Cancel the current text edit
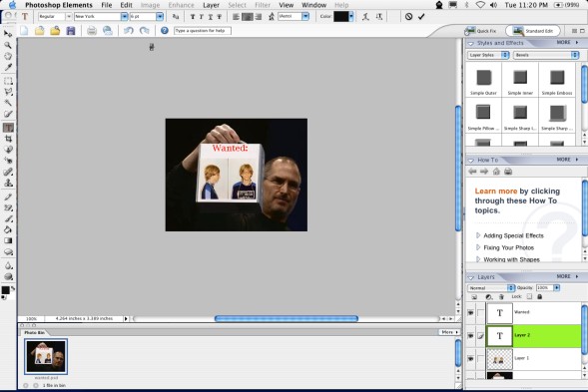 pyautogui.click(x=408, y=17)
